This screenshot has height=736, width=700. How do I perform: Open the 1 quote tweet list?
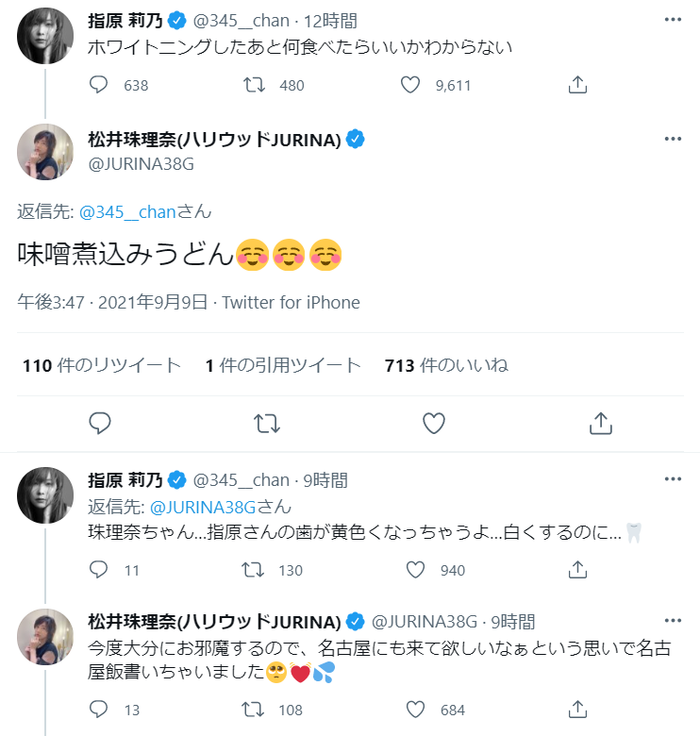pos(283,365)
